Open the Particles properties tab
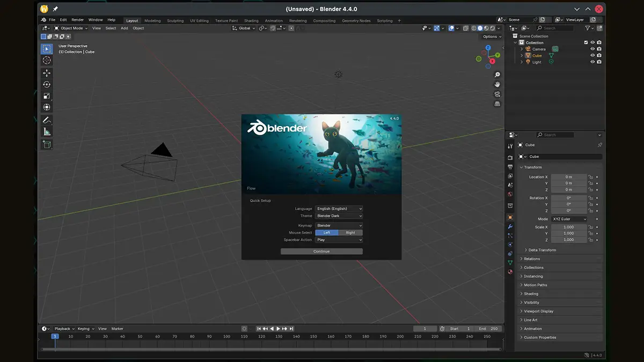This screenshot has height=362, width=644. click(510, 235)
